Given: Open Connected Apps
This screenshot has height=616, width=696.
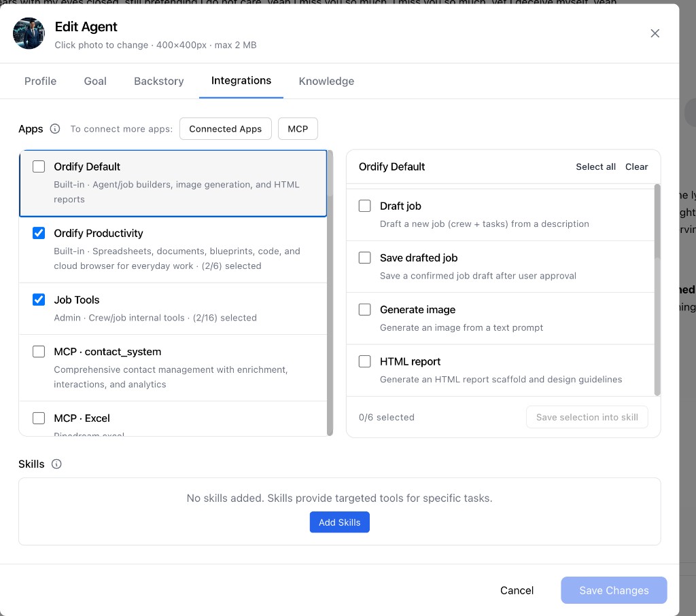Looking at the screenshot, I should click(226, 128).
